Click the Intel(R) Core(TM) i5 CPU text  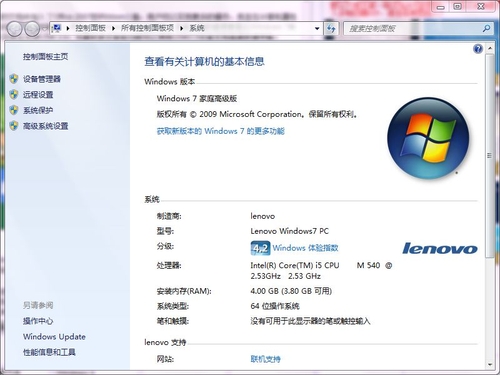(295, 265)
